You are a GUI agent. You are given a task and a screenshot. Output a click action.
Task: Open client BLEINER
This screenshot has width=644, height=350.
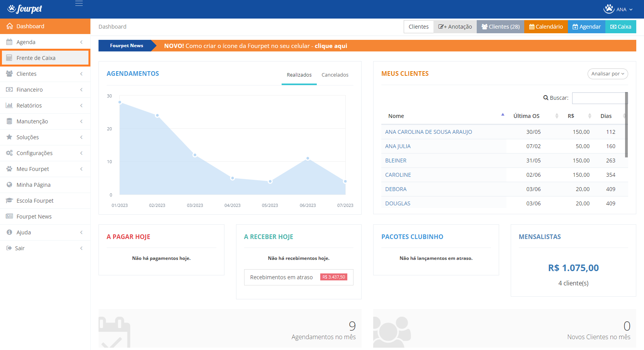tap(396, 160)
